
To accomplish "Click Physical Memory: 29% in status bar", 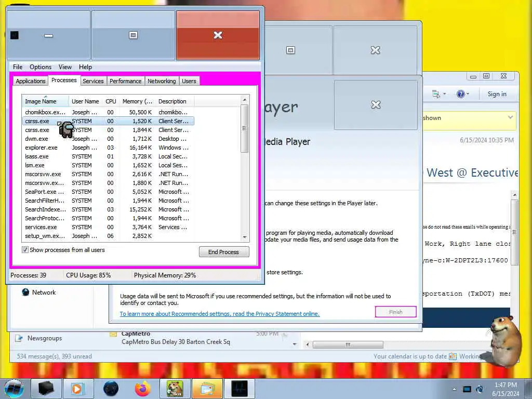I will 165,275.
